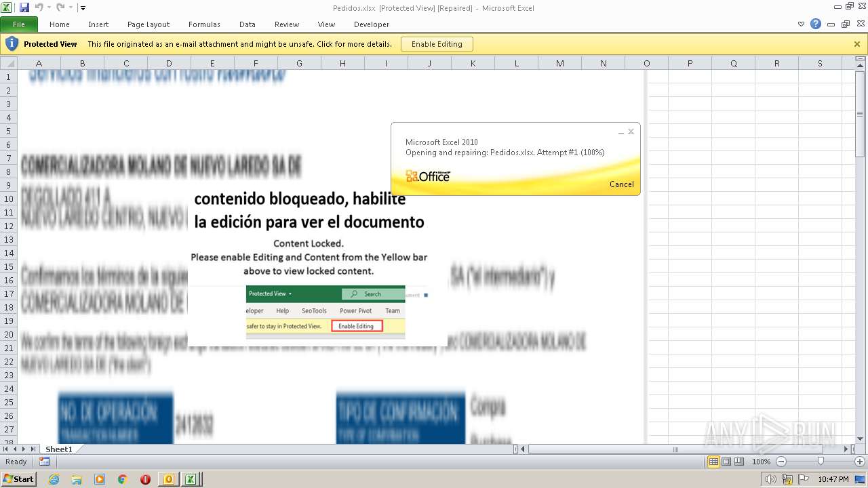Switch to the Page Layout tab
Viewport: 868px width, 488px height.
coord(149,24)
